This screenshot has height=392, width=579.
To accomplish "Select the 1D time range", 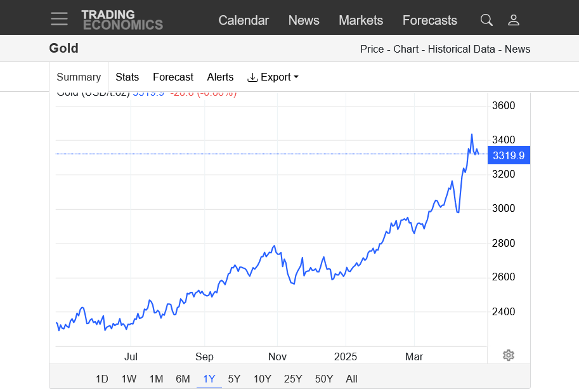I will [x=101, y=379].
